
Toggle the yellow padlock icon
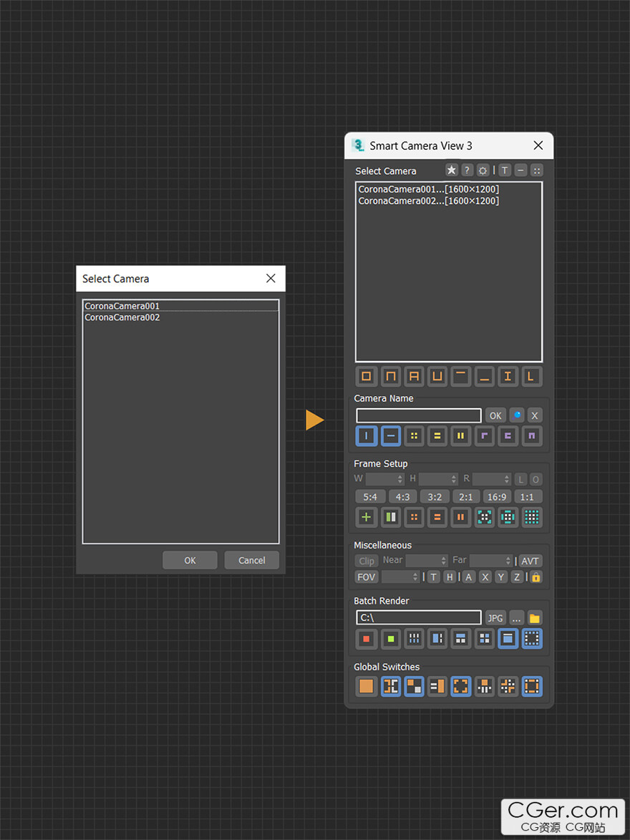pyautogui.click(x=535, y=577)
